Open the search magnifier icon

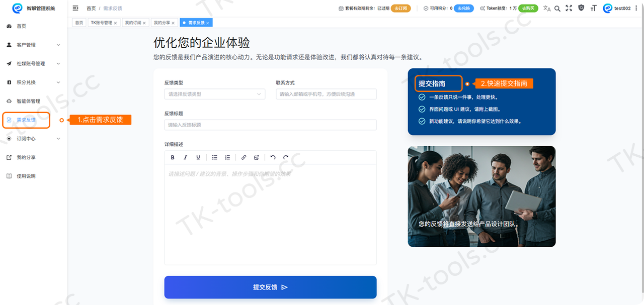[x=557, y=8]
